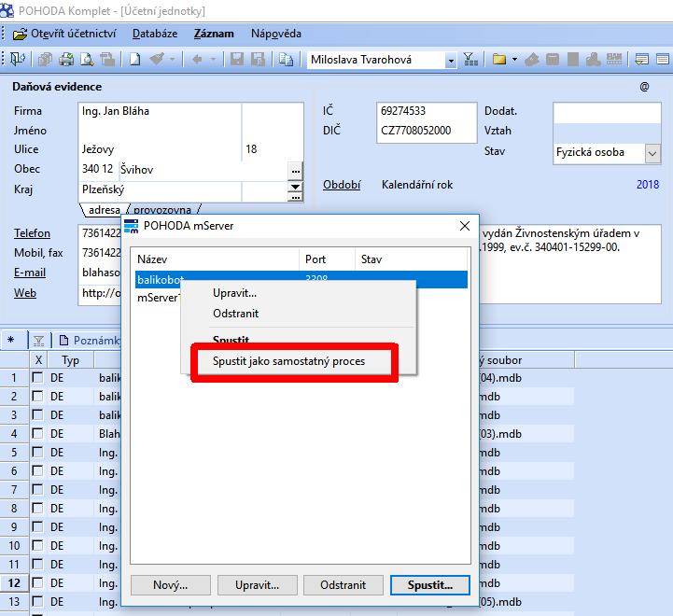673x616 pixels.
Task: Click the list view icon at toolbar end
Action: pyautogui.click(x=663, y=59)
